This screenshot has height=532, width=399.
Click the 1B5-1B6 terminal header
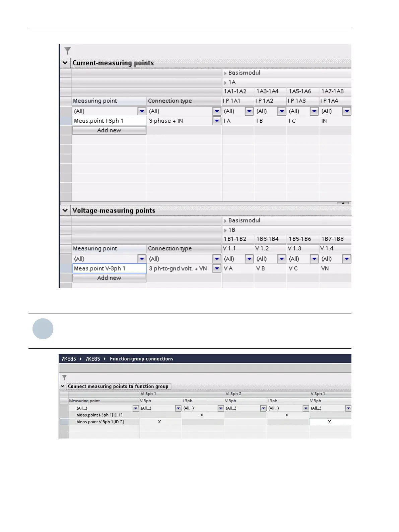coord(303,239)
